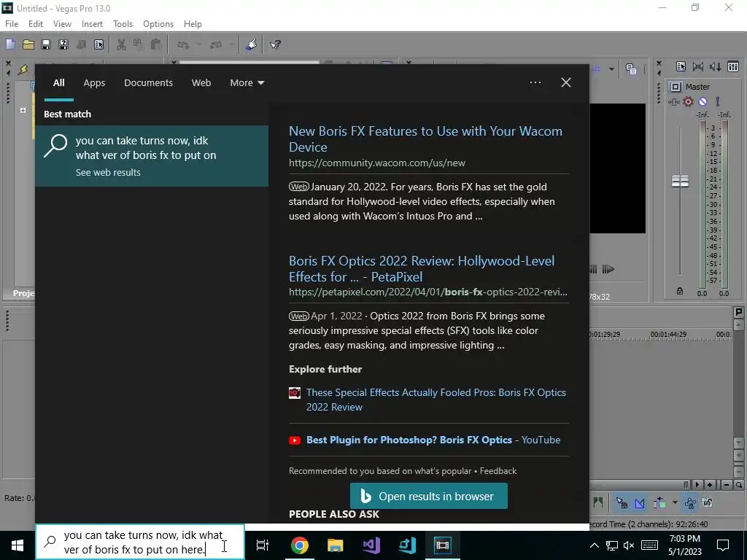The image size is (747, 560).
Task: Open Save As with the question-mark floppy icon
Action: [x=63, y=44]
